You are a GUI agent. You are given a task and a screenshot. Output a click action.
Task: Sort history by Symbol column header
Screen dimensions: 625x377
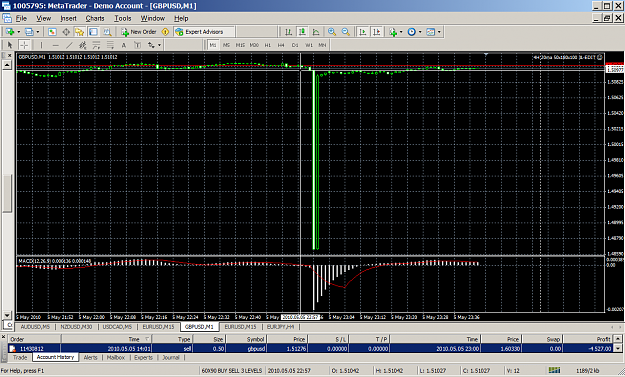coord(246,339)
